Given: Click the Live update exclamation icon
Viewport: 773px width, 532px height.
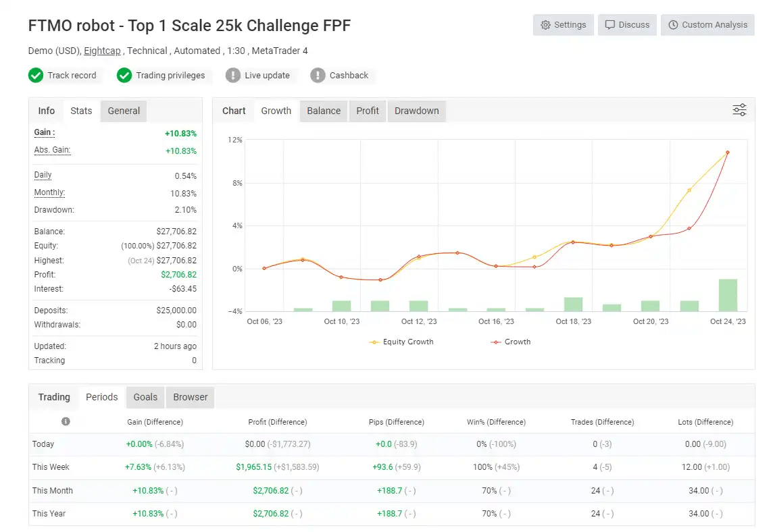Looking at the screenshot, I should pos(233,76).
